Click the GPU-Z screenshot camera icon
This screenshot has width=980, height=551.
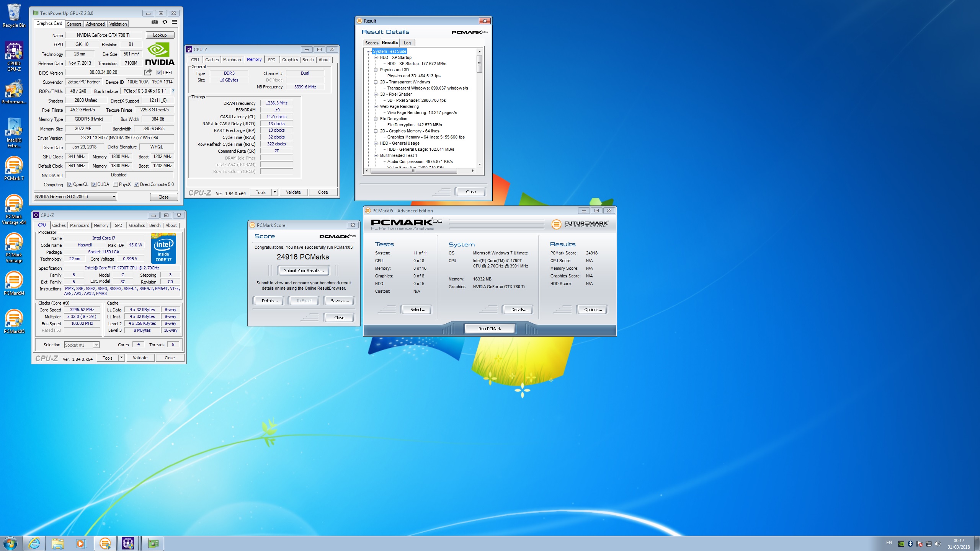tap(155, 22)
